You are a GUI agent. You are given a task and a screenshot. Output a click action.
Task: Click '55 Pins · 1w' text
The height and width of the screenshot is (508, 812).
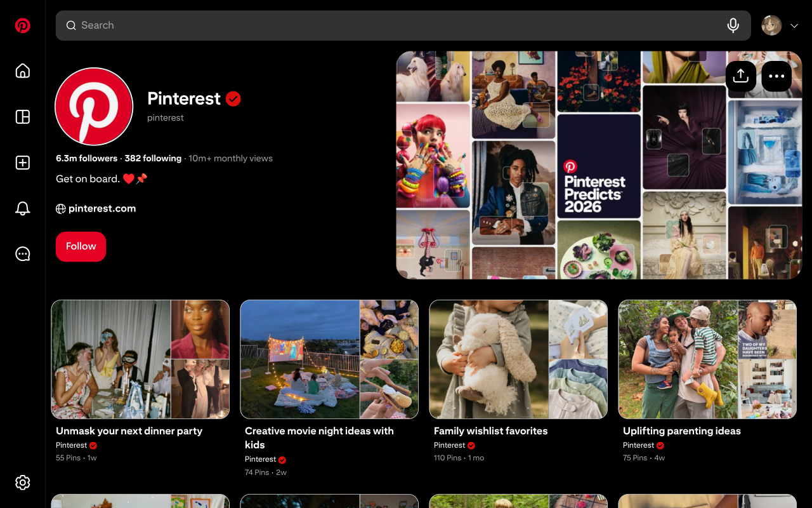76,458
